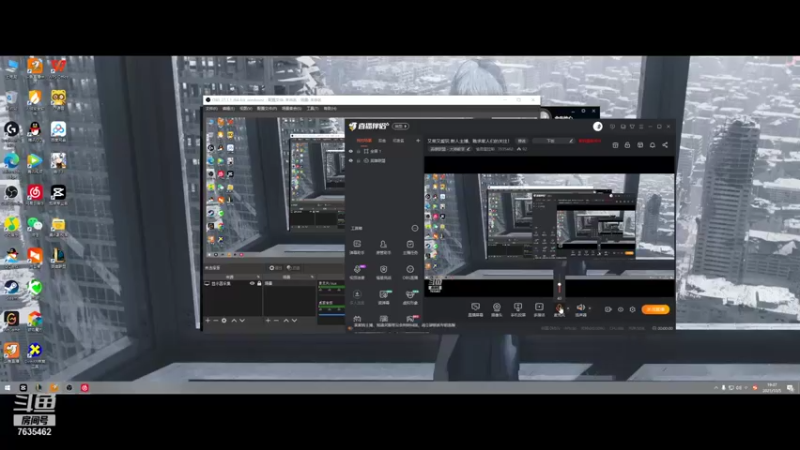This screenshot has height=450, width=800.
Task: Open the shield-shaped tool in Douyu toolbox
Action: [383, 271]
